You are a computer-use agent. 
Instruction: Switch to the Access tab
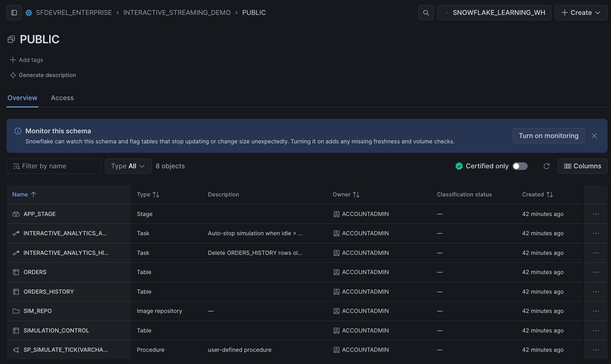click(x=62, y=98)
